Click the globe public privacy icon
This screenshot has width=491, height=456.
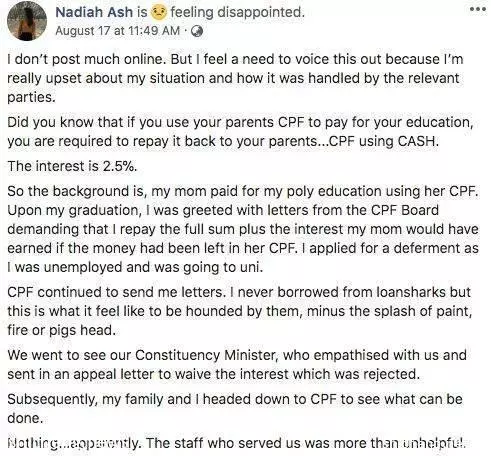(x=197, y=31)
